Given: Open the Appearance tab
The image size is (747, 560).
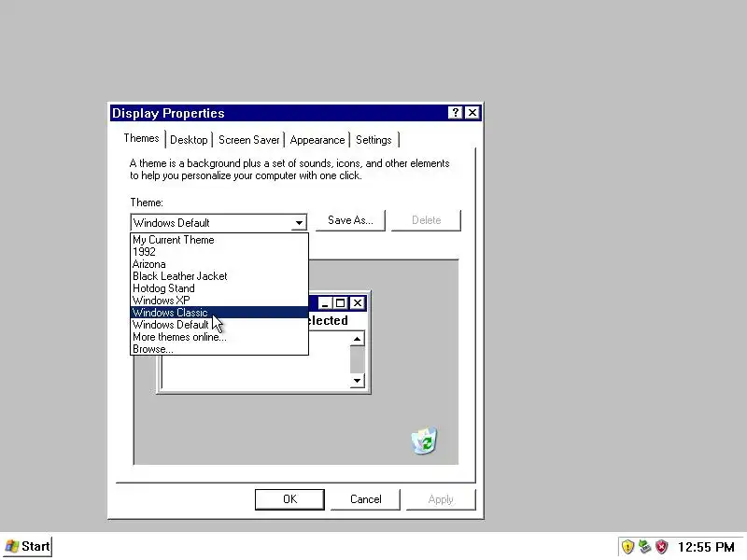Looking at the screenshot, I should (x=317, y=140).
